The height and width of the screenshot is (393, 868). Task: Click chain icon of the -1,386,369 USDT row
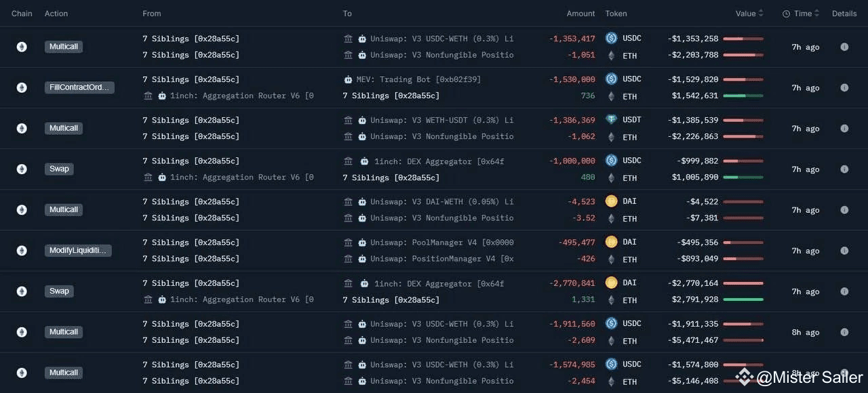(22, 128)
